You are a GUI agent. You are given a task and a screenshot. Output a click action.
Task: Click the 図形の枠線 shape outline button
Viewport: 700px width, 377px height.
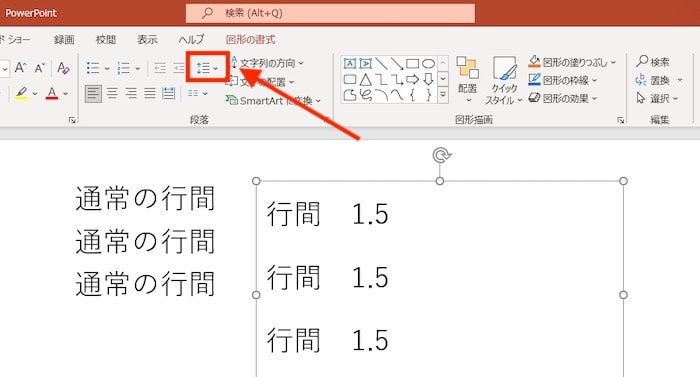point(562,80)
